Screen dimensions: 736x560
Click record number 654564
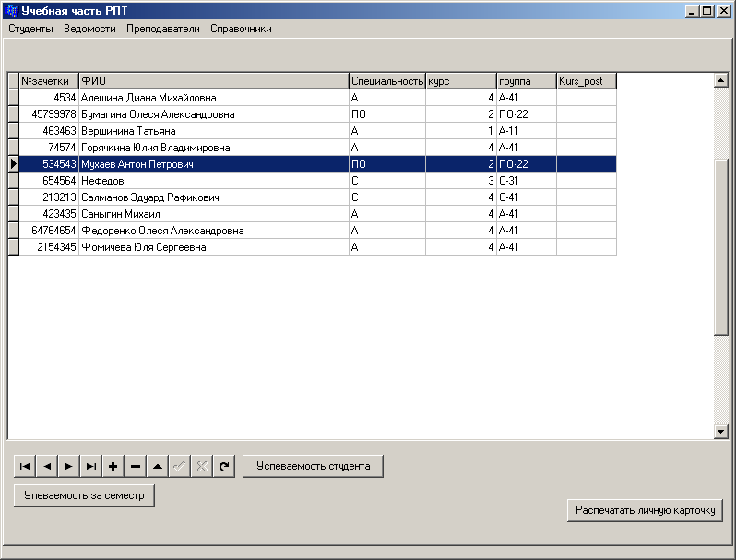(x=59, y=181)
